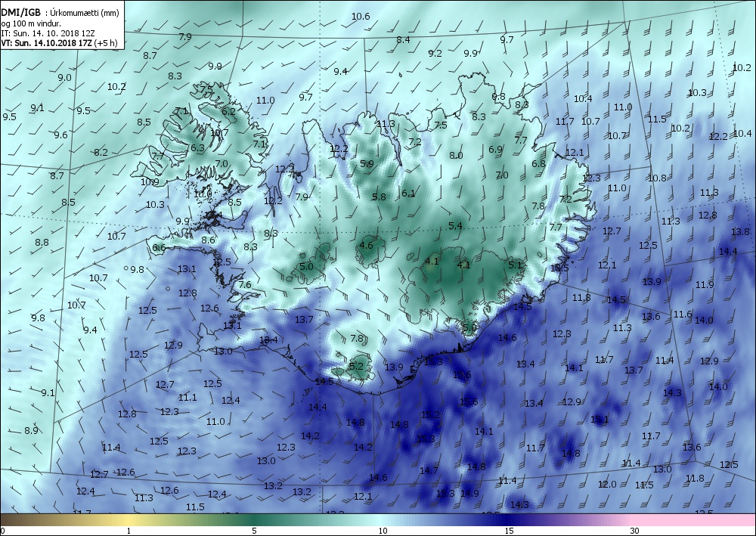Click the valid time "VT: Sun. 14.10.2018 17Z (+5 h)"
The width and height of the screenshot is (756, 536).
(x=59, y=42)
